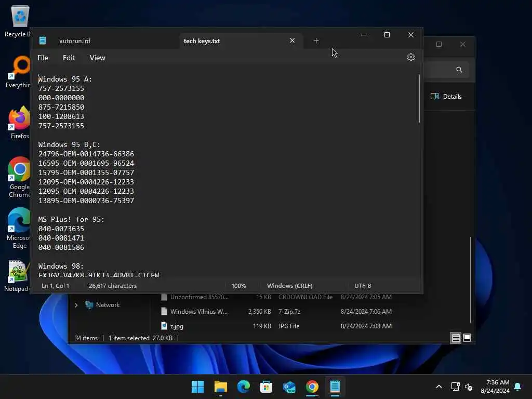Click the line 'MS Plus! for 95:'

71,220
